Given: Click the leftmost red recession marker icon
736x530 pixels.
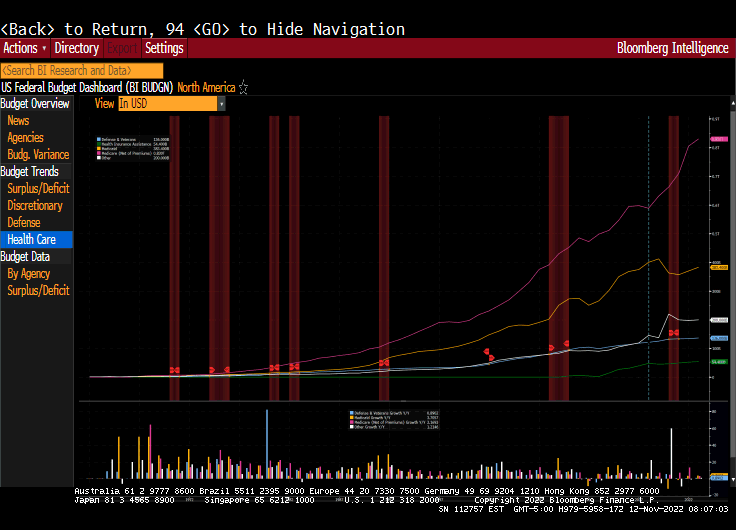Looking at the screenshot, I should click(x=174, y=370).
